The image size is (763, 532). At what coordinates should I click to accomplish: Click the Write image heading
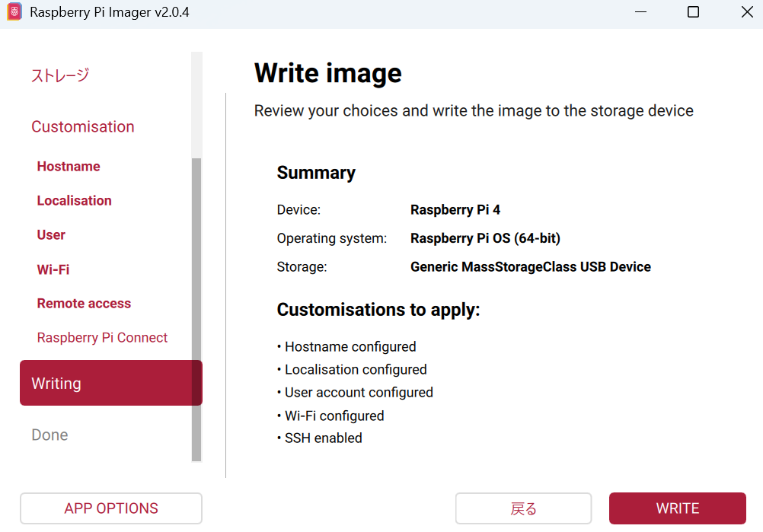(327, 73)
